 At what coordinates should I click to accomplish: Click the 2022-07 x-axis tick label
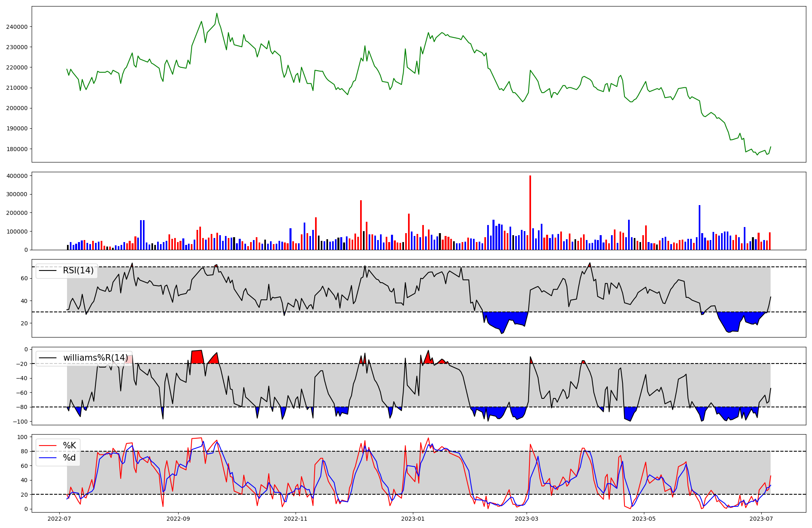tap(60, 519)
